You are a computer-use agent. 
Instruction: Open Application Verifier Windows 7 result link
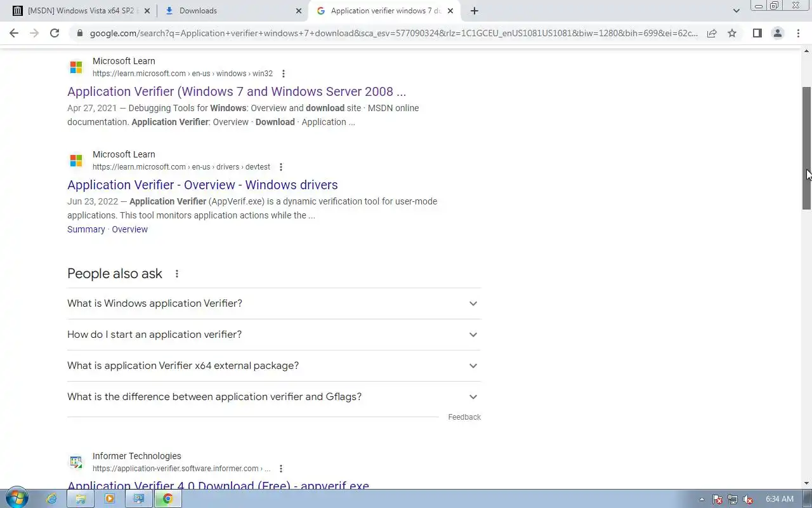(237, 91)
